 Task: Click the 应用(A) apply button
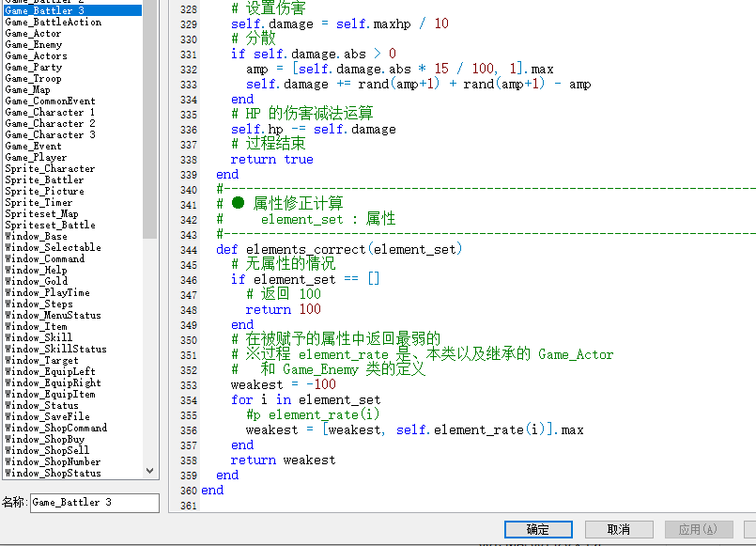[x=699, y=529]
